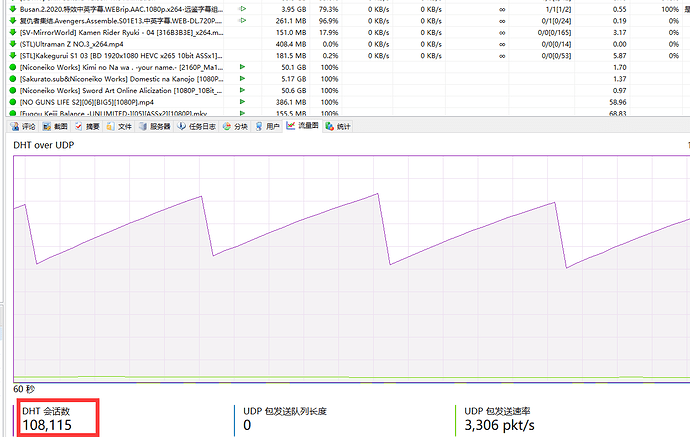Click the green seeding circle for NO GUNS LIFE S2
This screenshot has width=690, height=437.
click(13, 102)
